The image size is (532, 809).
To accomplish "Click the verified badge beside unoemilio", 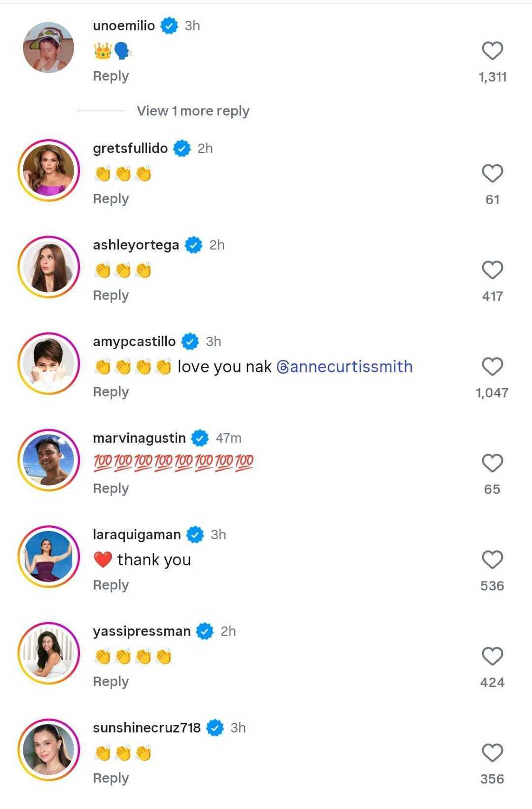I will click(x=169, y=26).
